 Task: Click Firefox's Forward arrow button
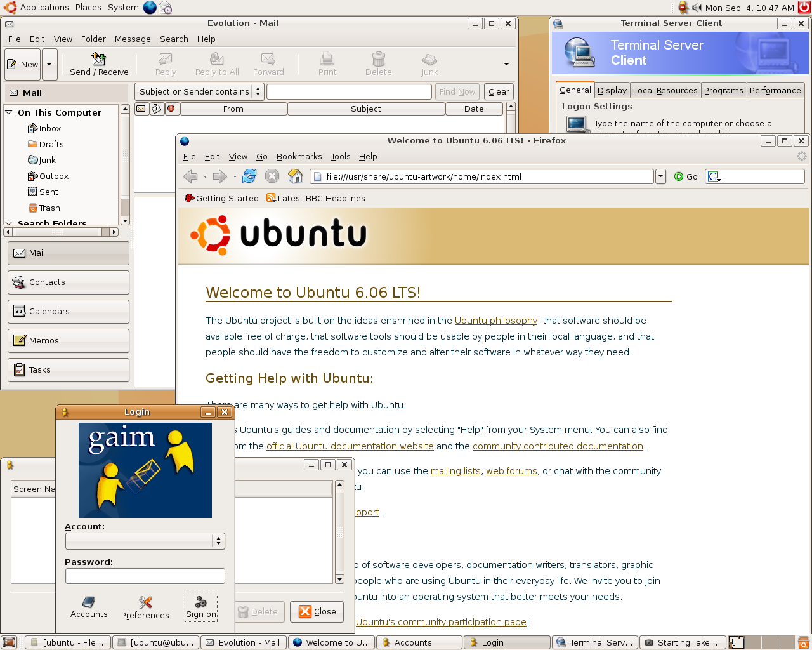[219, 176]
